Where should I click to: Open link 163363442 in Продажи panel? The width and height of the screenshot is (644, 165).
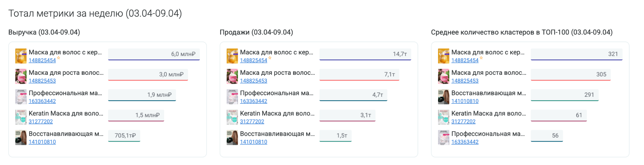click(253, 101)
